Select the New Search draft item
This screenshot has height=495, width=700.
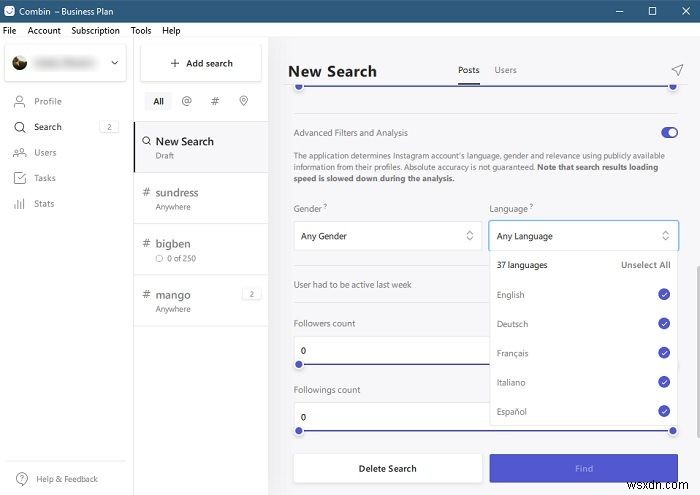click(201, 147)
